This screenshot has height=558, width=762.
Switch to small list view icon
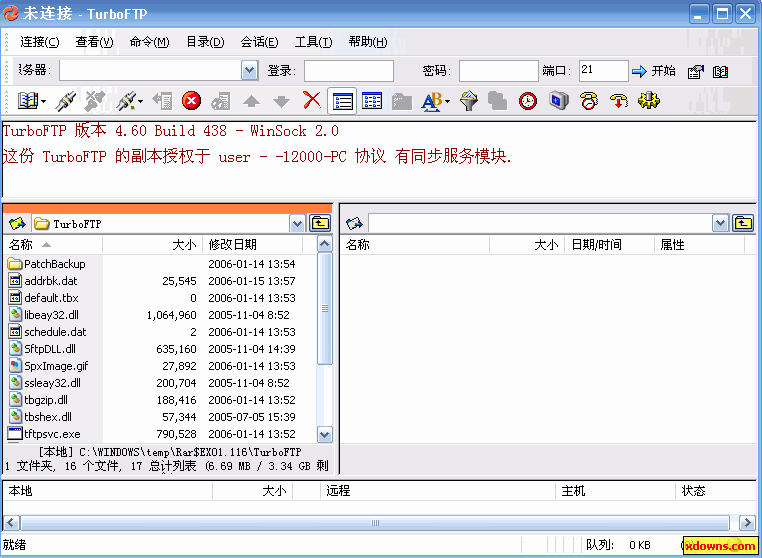tap(372, 101)
